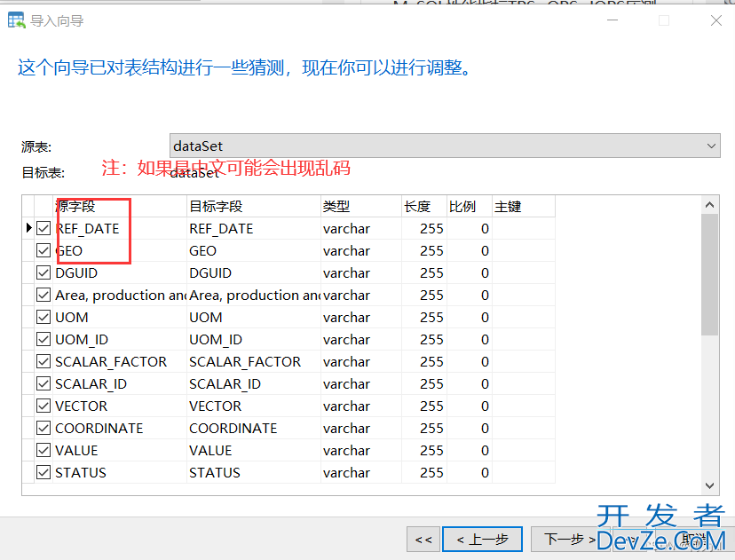
Task: Click the next step button
Action: pyautogui.click(x=570, y=539)
